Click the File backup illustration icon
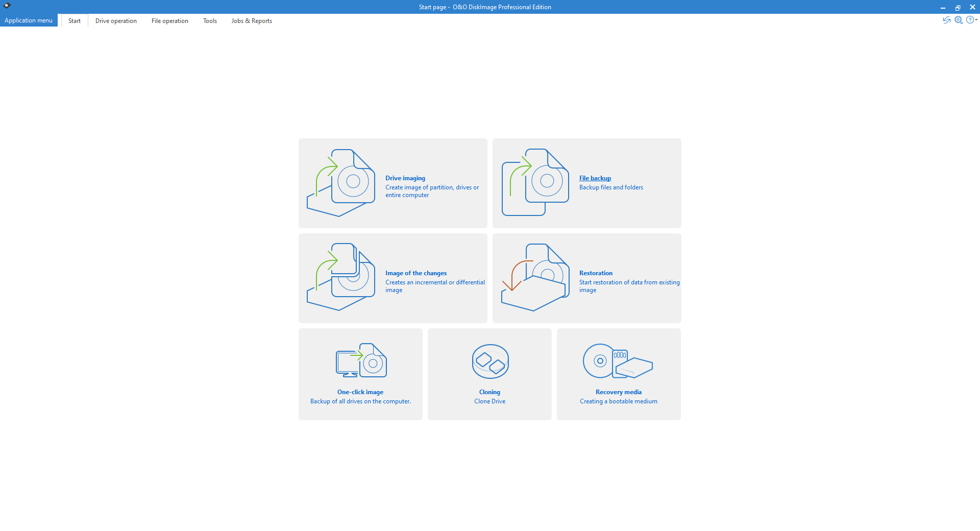The height and width of the screenshot is (531, 980). (x=535, y=182)
